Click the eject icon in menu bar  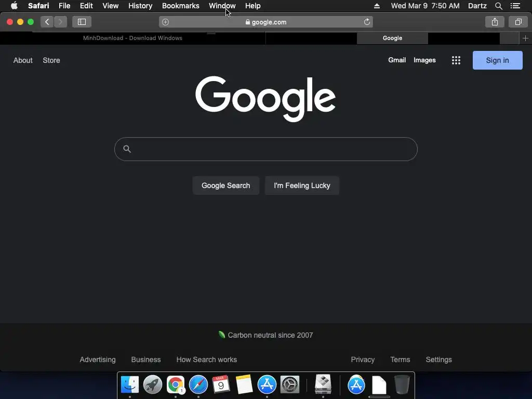pyautogui.click(x=377, y=6)
